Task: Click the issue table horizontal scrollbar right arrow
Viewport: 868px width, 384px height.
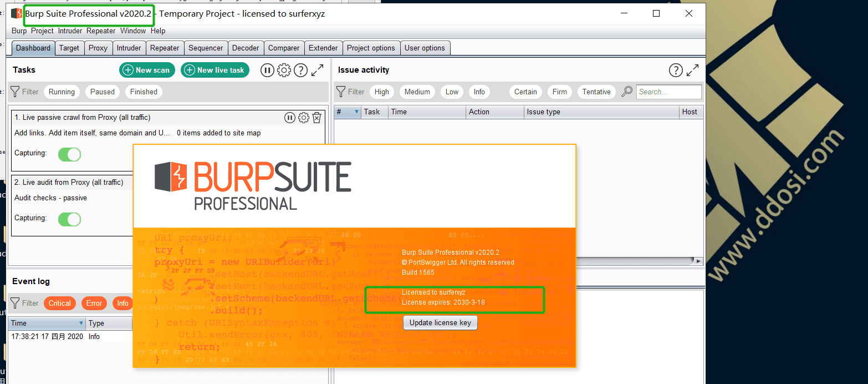Action: 699,261
